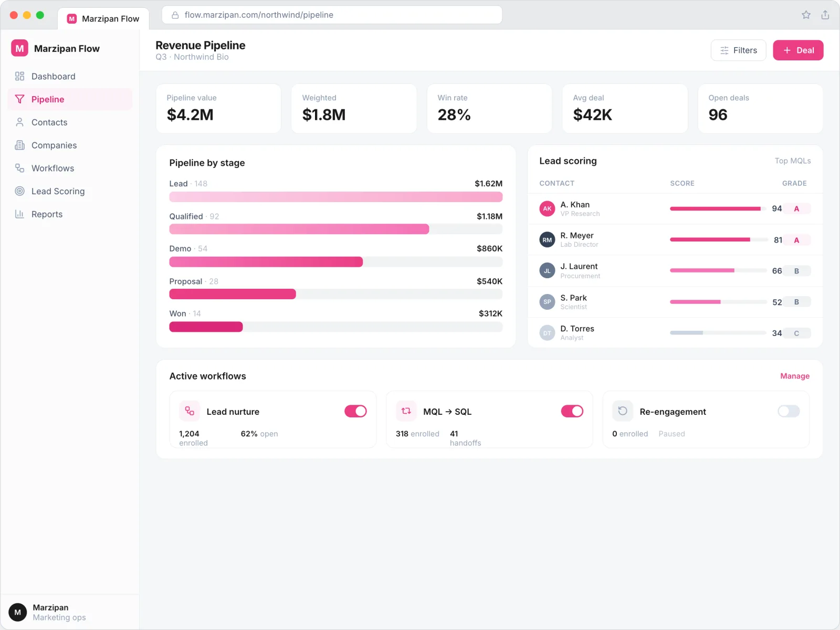Click the Contacts person icon
Image resolution: width=840 pixels, height=630 pixels.
coord(19,122)
